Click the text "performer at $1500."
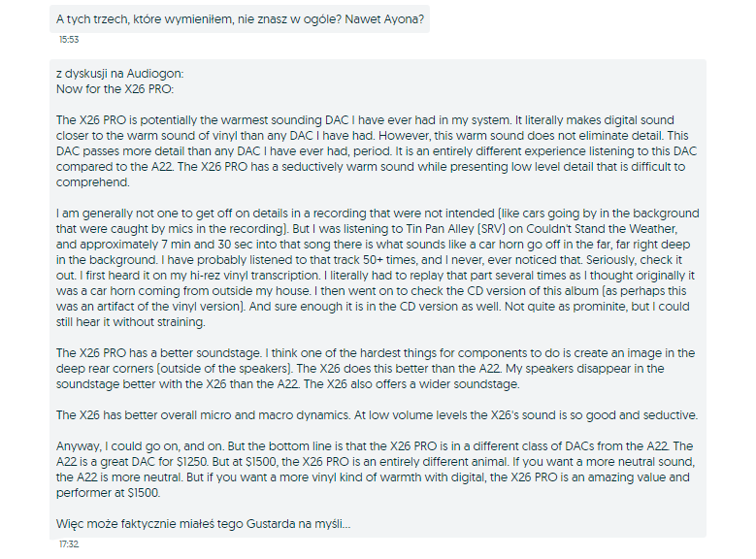Viewport: 756px width, 559px height. pos(108,493)
